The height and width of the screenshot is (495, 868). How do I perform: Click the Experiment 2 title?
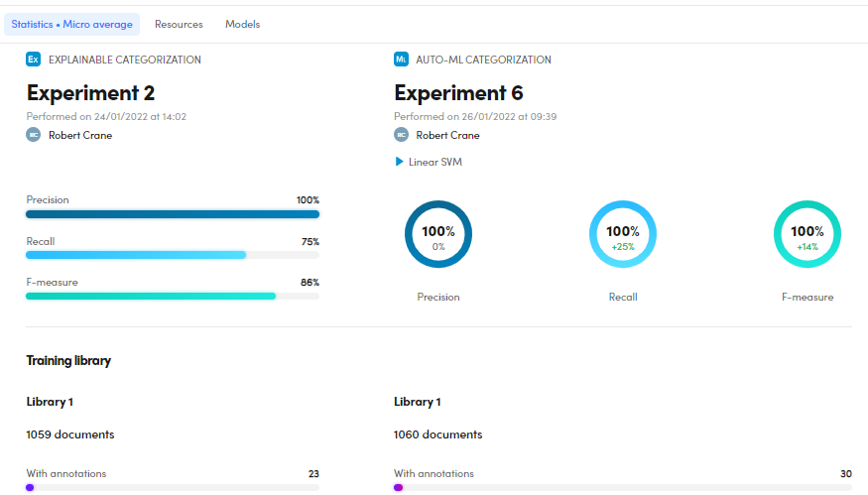click(90, 93)
